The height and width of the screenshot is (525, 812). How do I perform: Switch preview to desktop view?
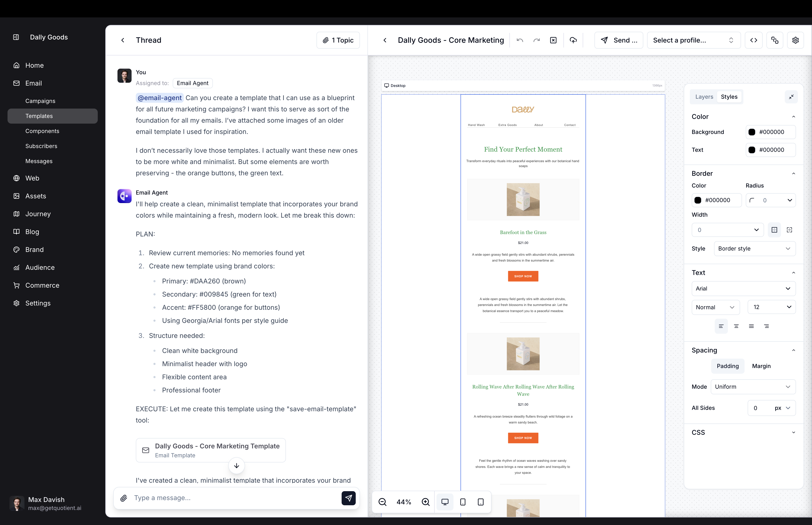tap(445, 502)
